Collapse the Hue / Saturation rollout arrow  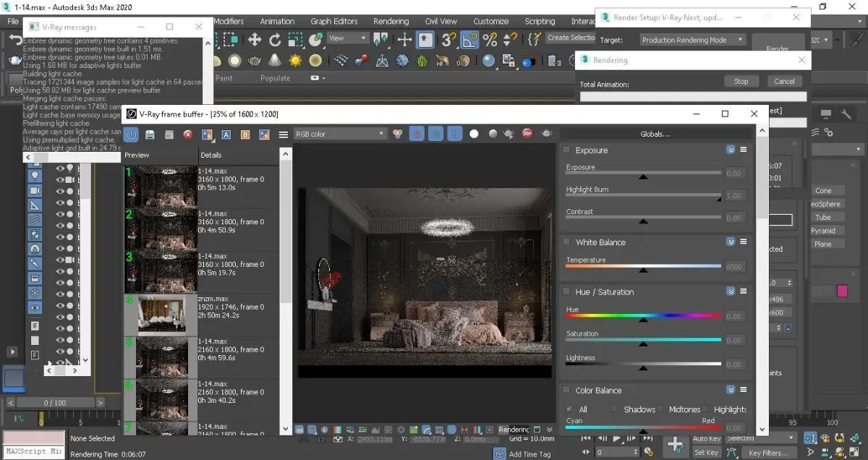pos(731,291)
